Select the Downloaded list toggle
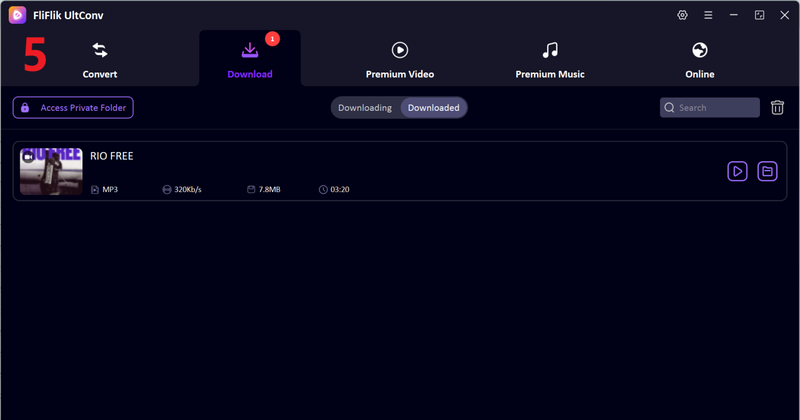Screen dimensions: 800x420 [x=433, y=108]
